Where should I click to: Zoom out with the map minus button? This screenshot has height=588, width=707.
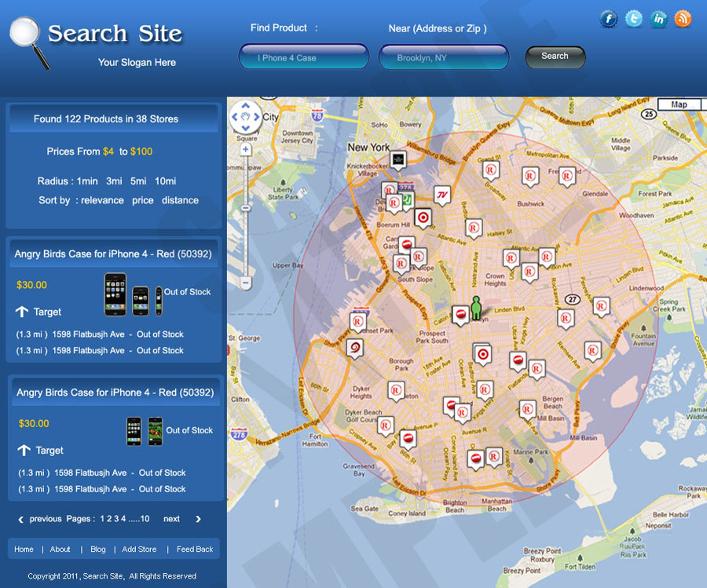[x=246, y=283]
